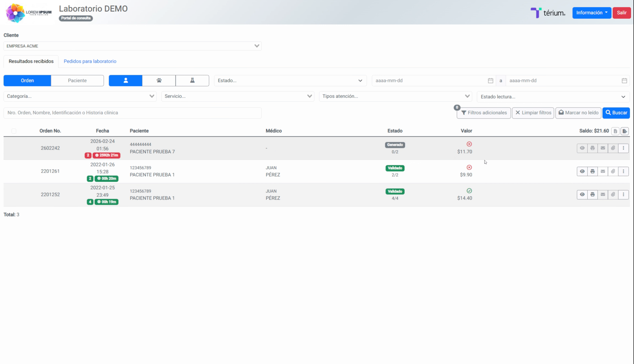The image size is (634, 364).
Task: Click the térium logo
Action: coord(548,13)
